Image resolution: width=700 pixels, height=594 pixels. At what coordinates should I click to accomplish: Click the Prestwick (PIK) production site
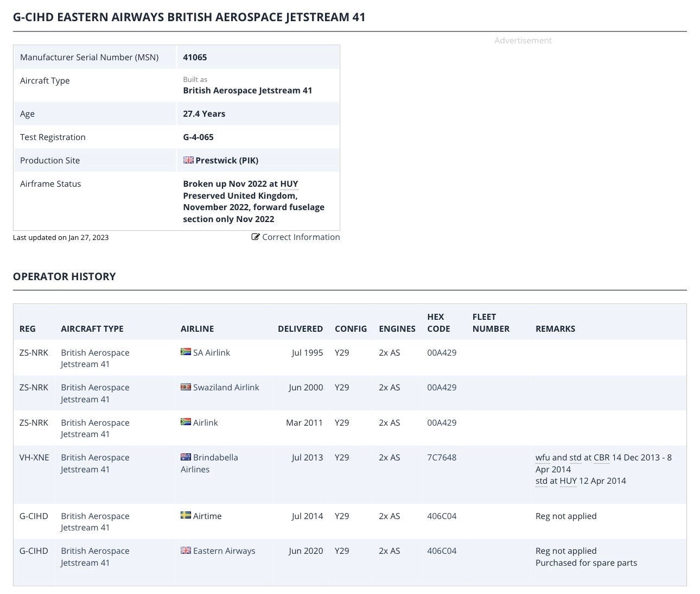pyautogui.click(x=227, y=161)
